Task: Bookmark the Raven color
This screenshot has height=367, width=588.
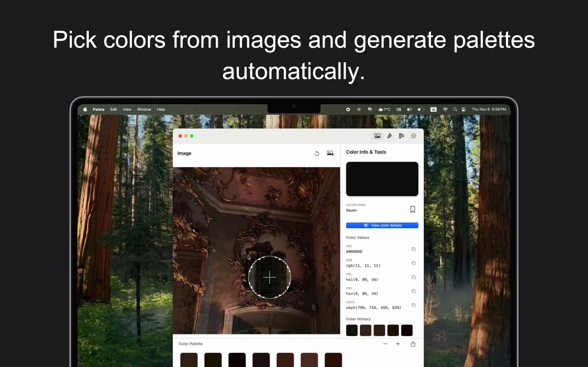Action: click(x=413, y=209)
